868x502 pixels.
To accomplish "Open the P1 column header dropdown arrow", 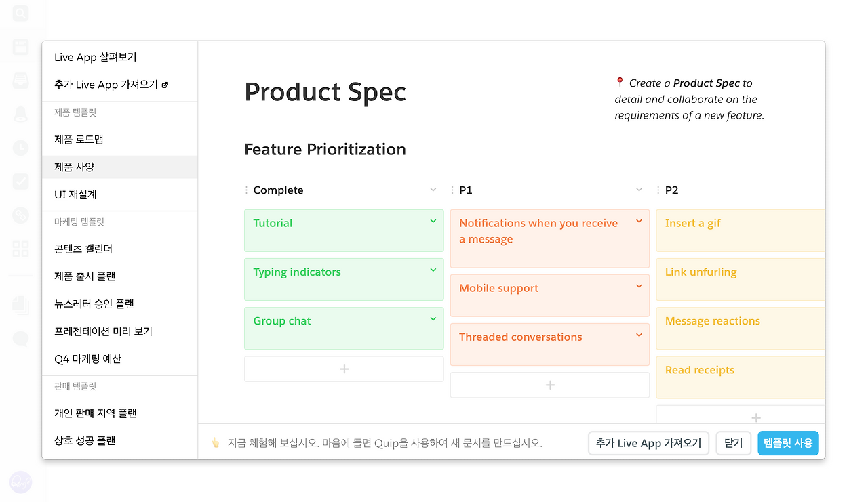I will 639,190.
